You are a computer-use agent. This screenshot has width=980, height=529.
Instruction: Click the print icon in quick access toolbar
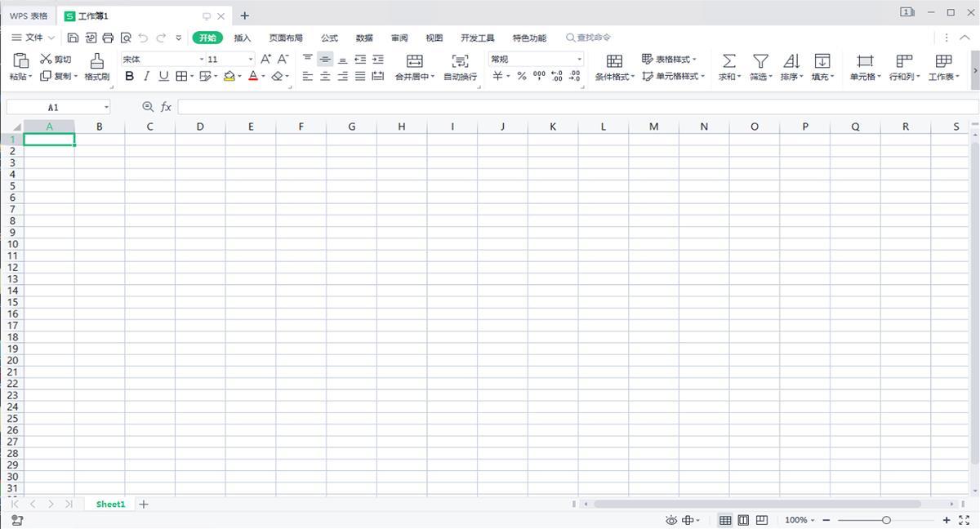(x=108, y=38)
